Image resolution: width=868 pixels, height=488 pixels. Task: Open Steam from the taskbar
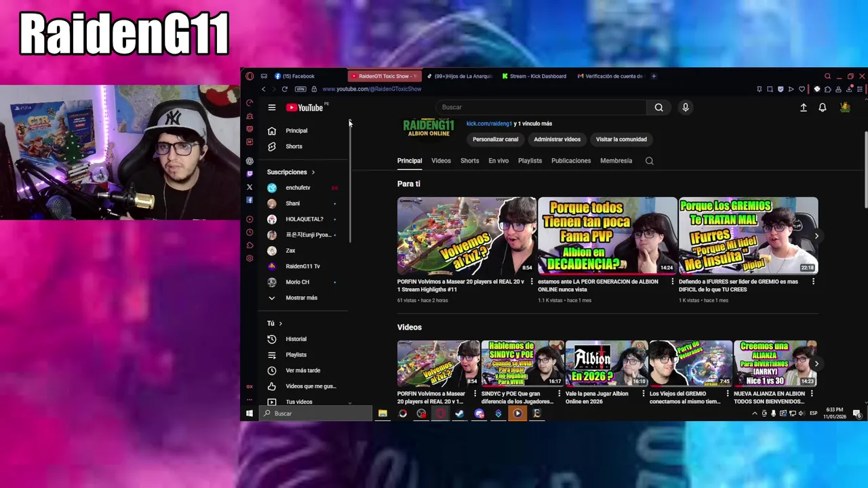pos(460,413)
